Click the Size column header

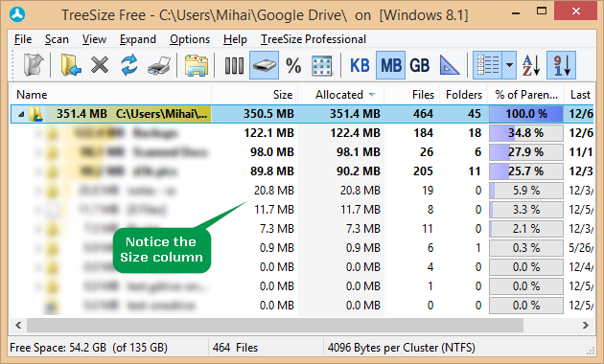click(x=255, y=95)
